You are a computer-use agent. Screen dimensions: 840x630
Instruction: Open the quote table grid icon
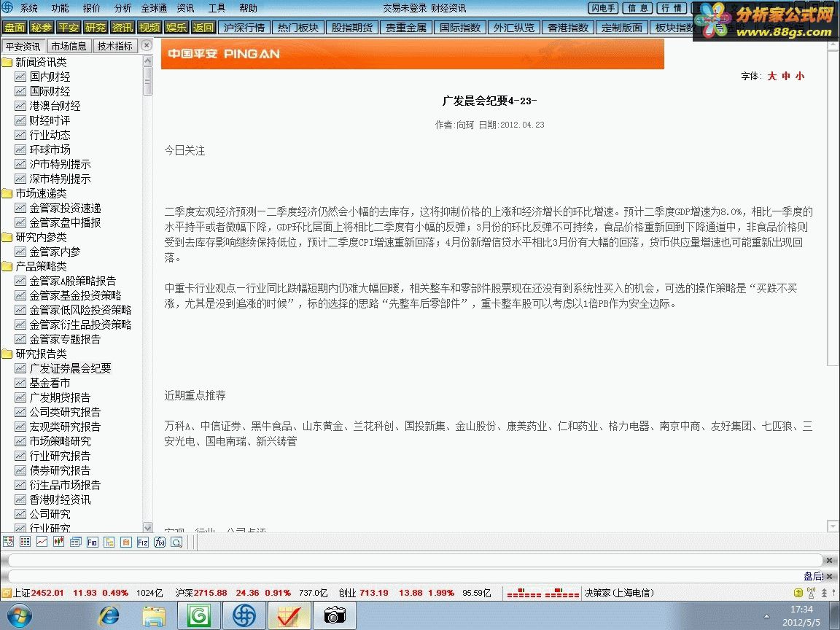click(25, 542)
